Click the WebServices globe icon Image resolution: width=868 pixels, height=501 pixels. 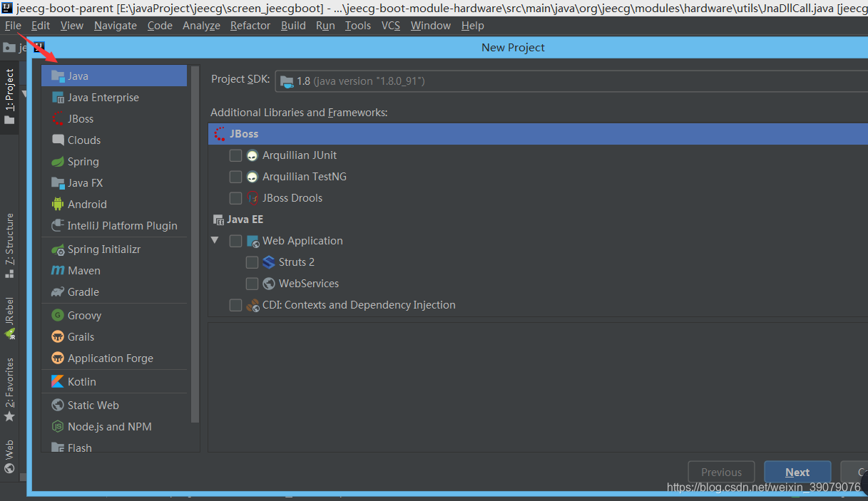[269, 284]
